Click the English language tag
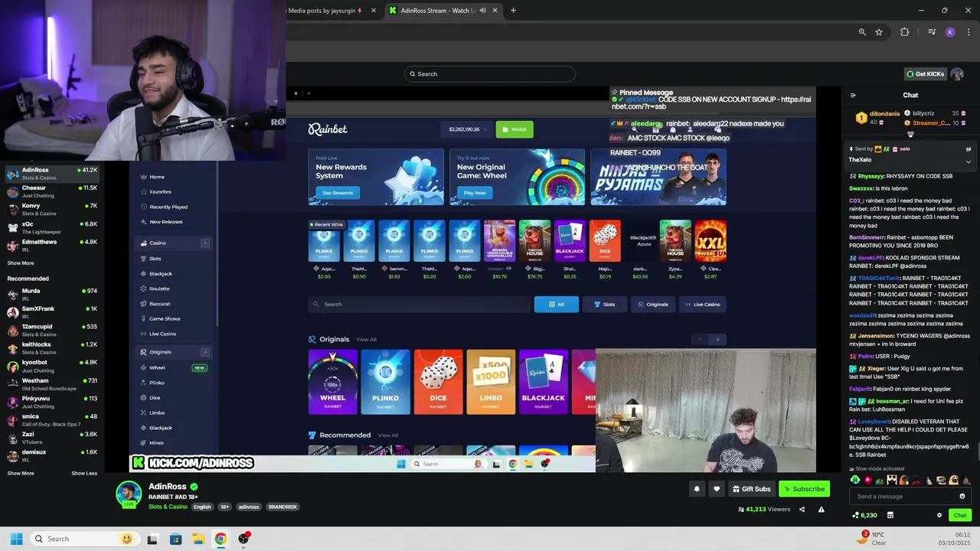 pyautogui.click(x=202, y=507)
